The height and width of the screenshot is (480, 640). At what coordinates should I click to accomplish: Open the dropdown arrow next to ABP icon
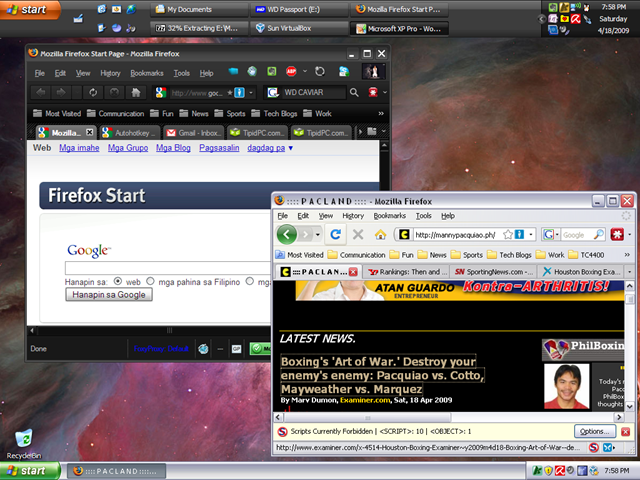304,71
